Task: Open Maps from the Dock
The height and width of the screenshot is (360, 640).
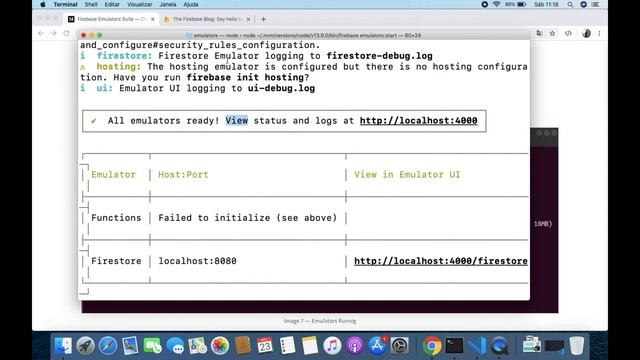Action: point(198,346)
